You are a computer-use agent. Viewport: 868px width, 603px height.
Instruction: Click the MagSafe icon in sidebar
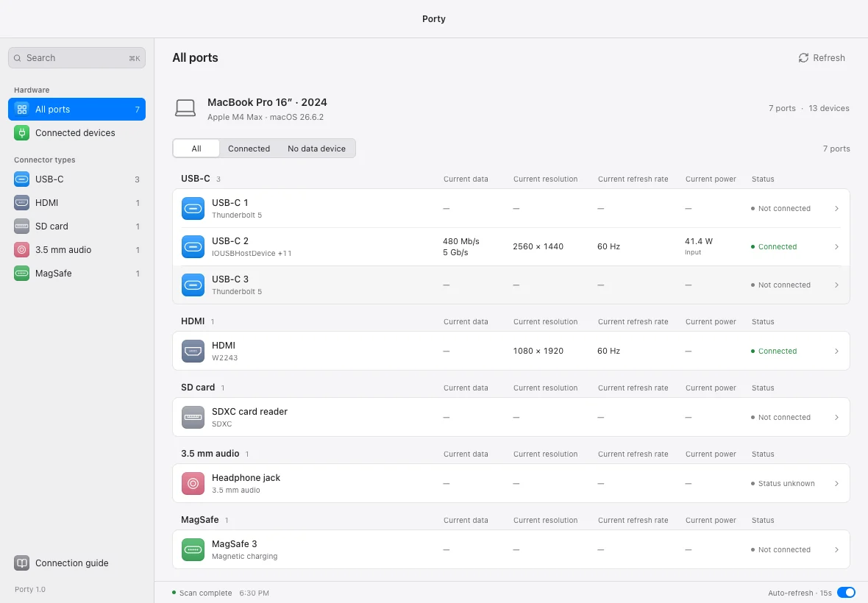21,274
